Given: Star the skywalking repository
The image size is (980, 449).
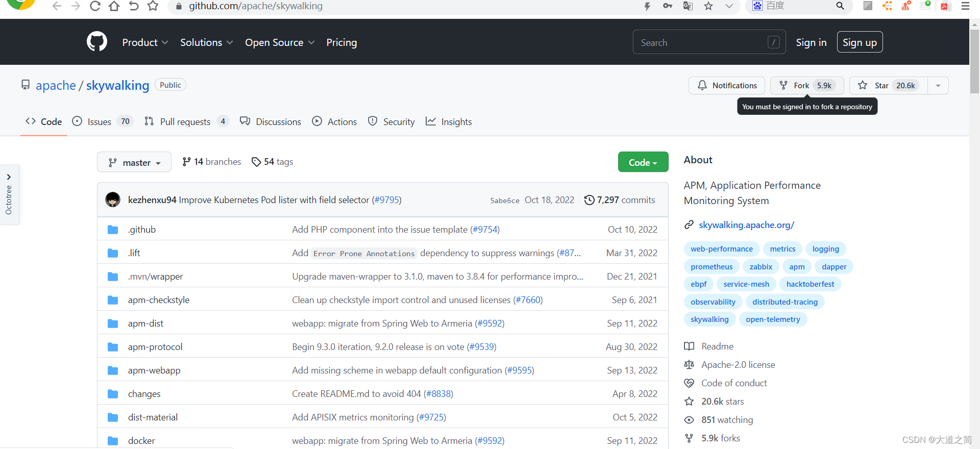Looking at the screenshot, I should pos(888,85).
